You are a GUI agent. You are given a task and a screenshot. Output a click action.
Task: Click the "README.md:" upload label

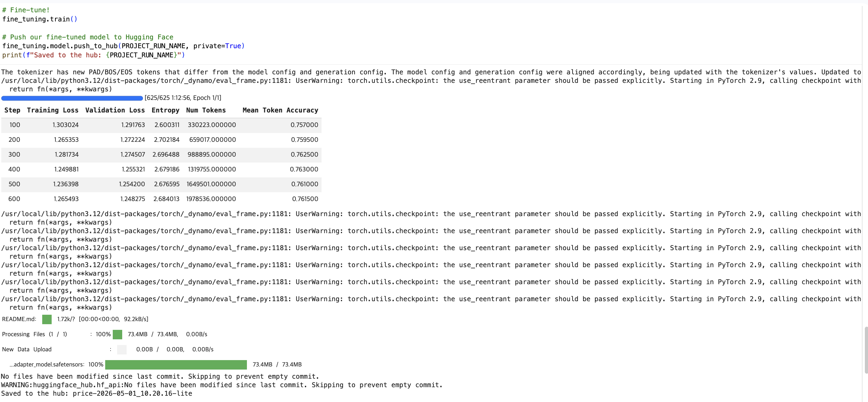pos(19,319)
